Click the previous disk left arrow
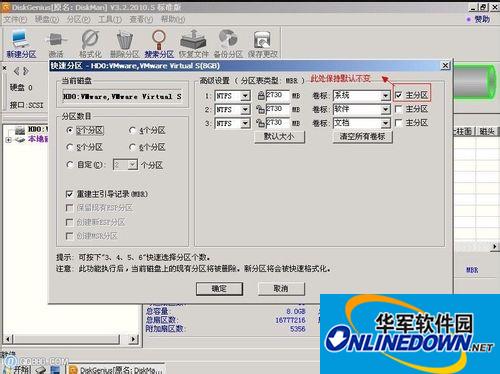The image size is (500, 374). point(16,71)
